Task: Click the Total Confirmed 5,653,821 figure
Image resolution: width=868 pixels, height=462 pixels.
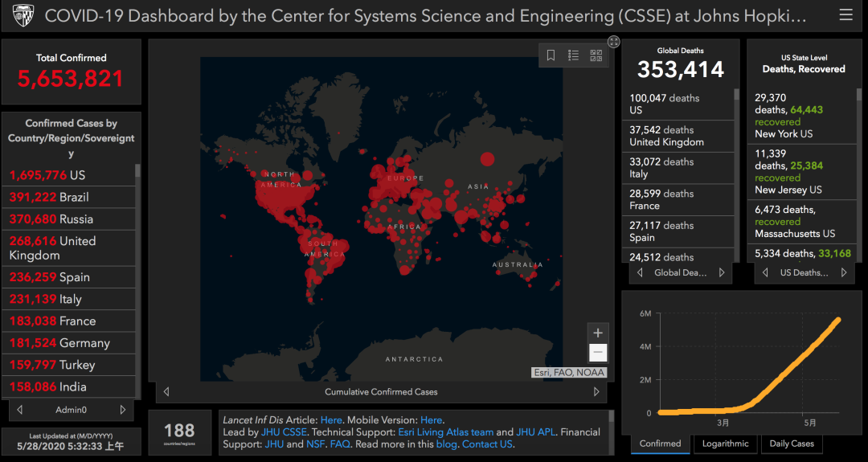Action: coord(70,79)
